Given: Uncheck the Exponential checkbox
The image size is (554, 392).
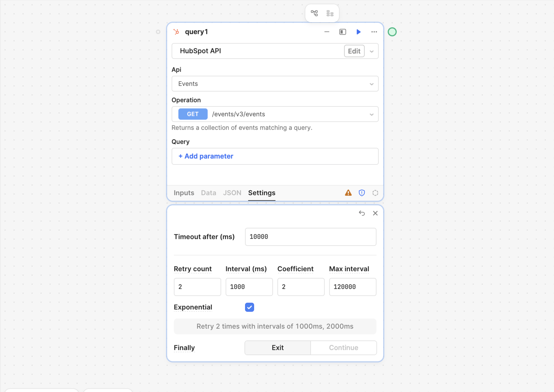Looking at the screenshot, I should tap(249, 307).
